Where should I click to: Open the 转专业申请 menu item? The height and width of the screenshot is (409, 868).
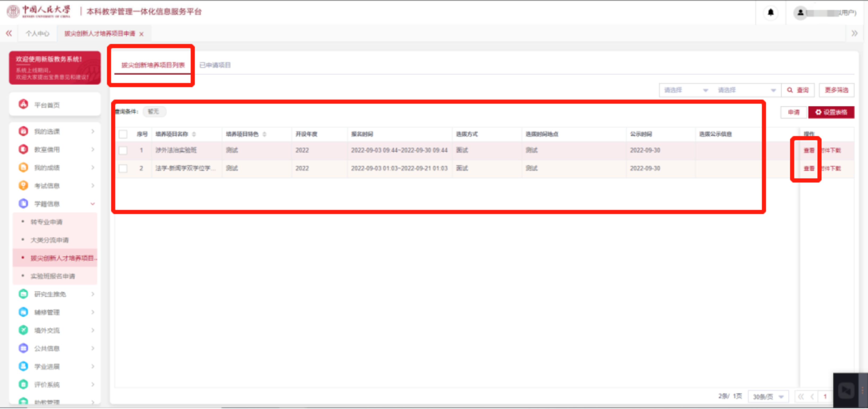click(x=46, y=222)
